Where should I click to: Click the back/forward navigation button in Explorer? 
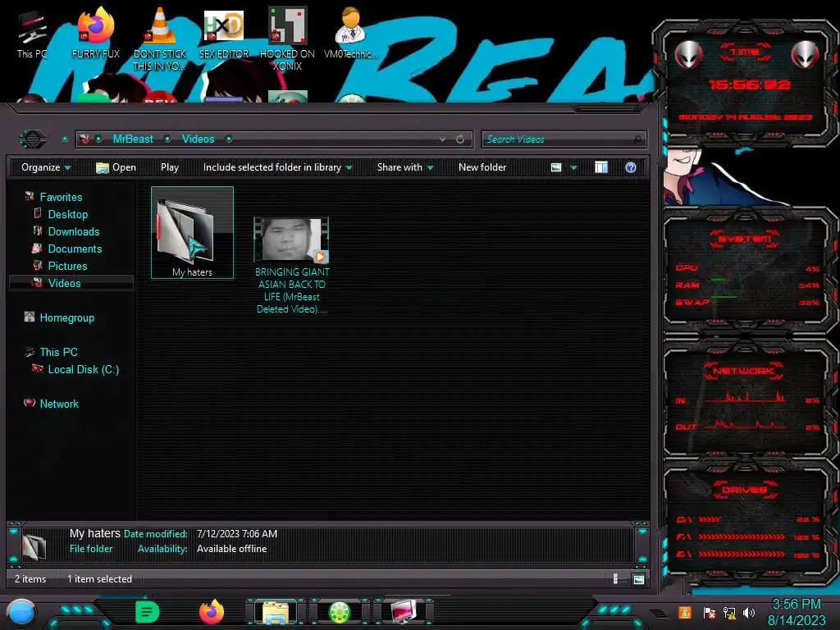(x=33, y=139)
